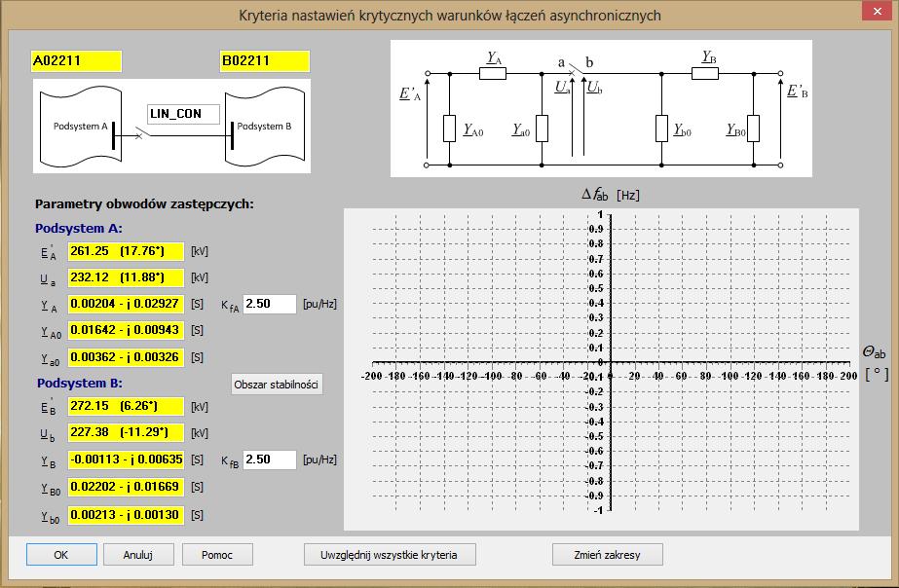899x588 pixels.
Task: Click the OK button
Action: (x=61, y=554)
